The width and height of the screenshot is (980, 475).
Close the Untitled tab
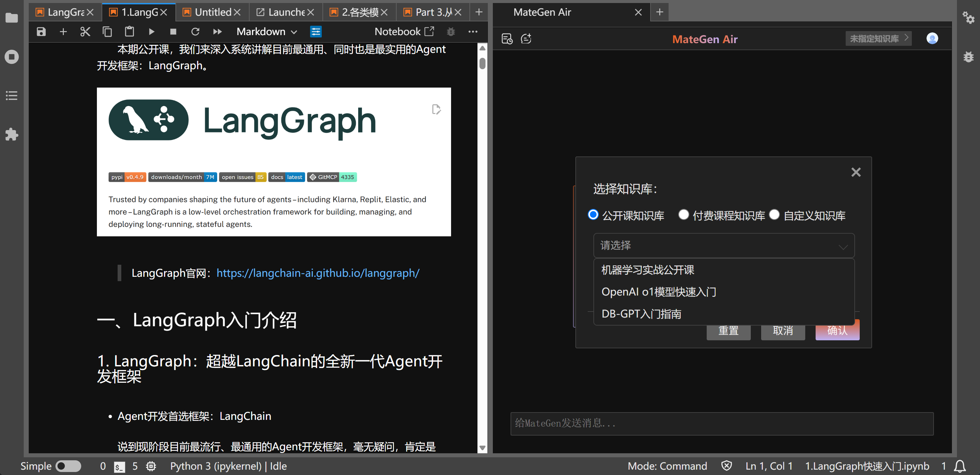tap(237, 12)
